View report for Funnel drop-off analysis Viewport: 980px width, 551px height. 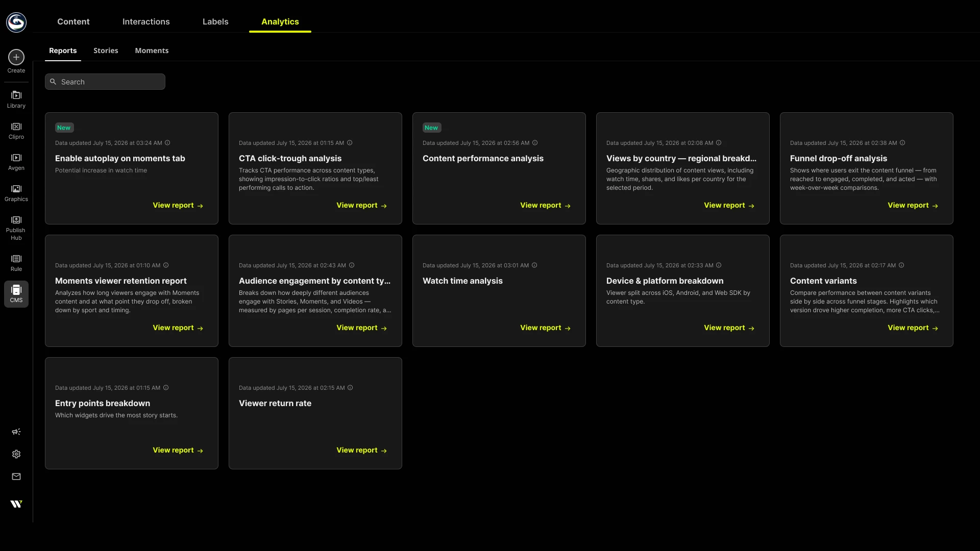[913, 205]
